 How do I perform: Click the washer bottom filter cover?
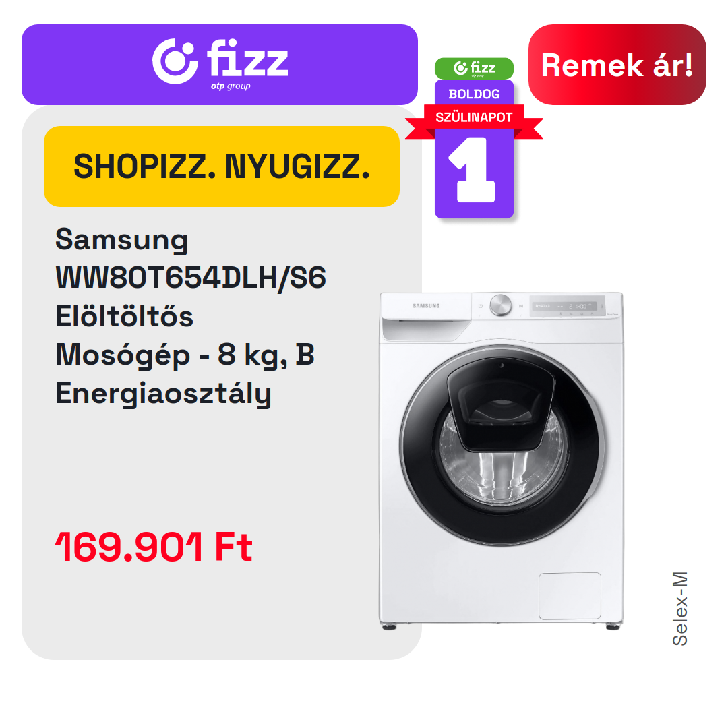point(570,596)
